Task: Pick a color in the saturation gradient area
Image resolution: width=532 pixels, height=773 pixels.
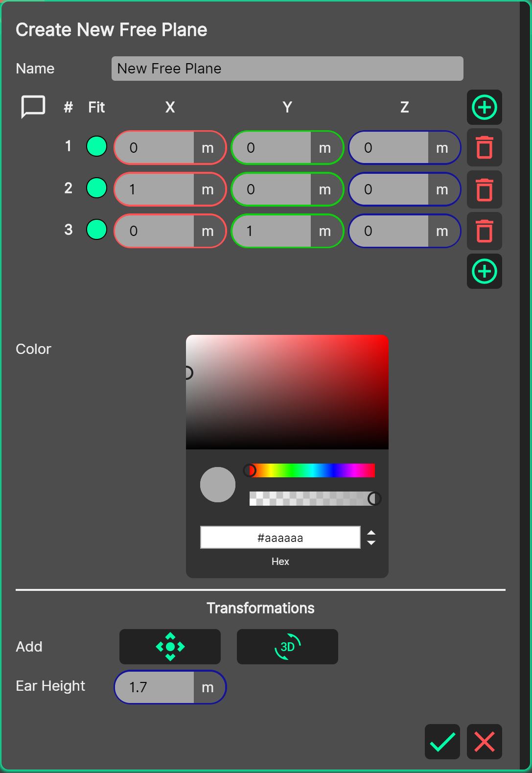Action: [x=287, y=392]
